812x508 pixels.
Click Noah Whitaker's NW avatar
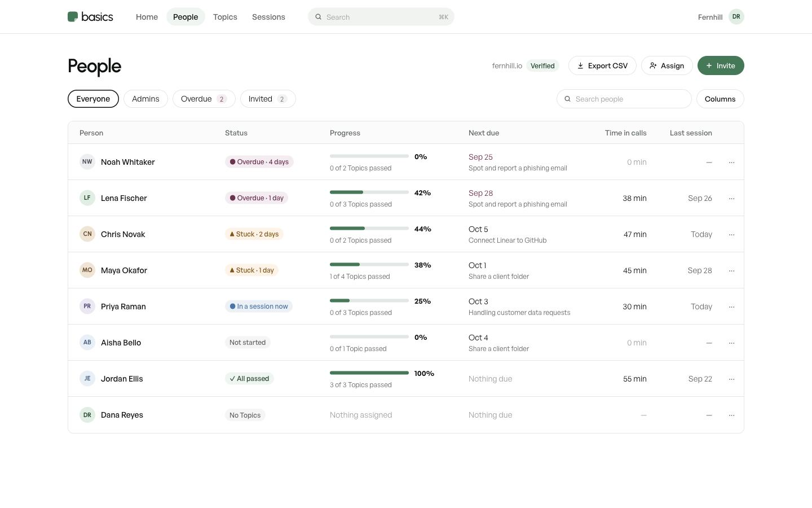[87, 162]
